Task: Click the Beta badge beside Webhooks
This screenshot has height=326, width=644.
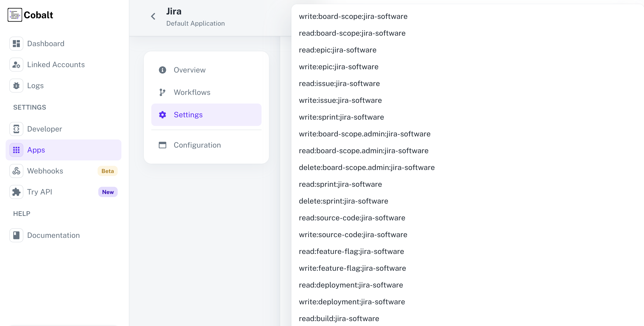Action: point(107,171)
